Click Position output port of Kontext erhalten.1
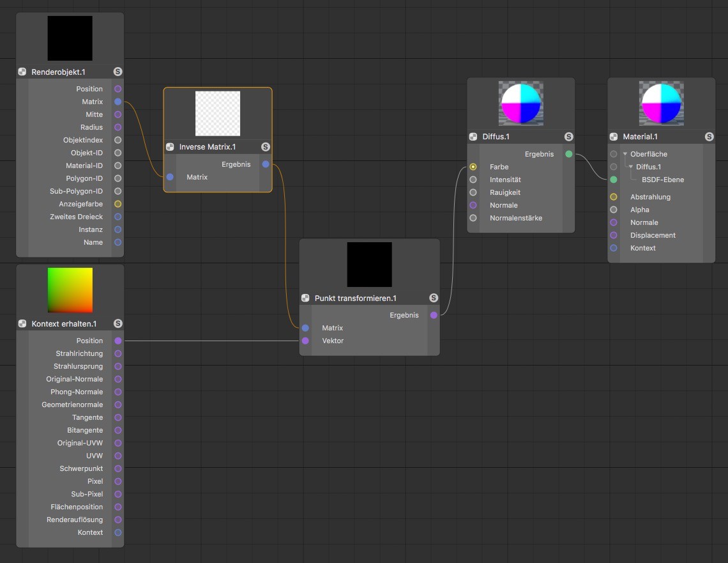The width and height of the screenshot is (728, 563). tap(118, 341)
